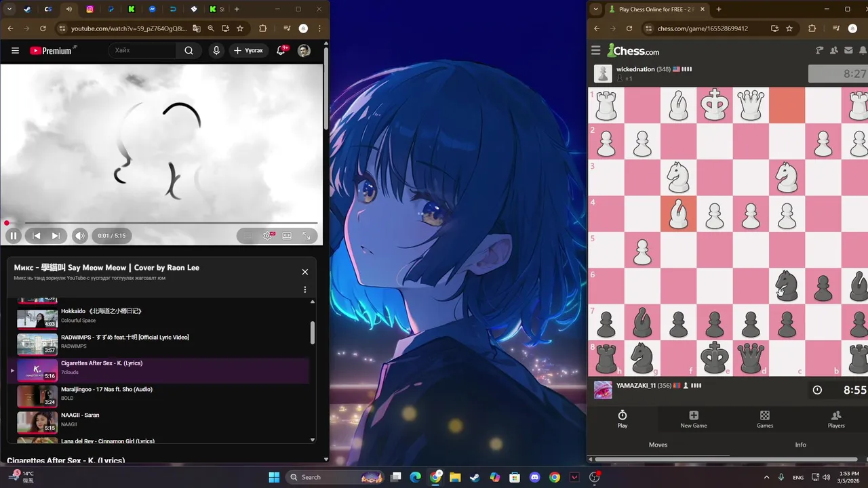Image resolution: width=868 pixels, height=488 pixels.
Task: Open Discord from the taskbar
Action: [535, 477]
